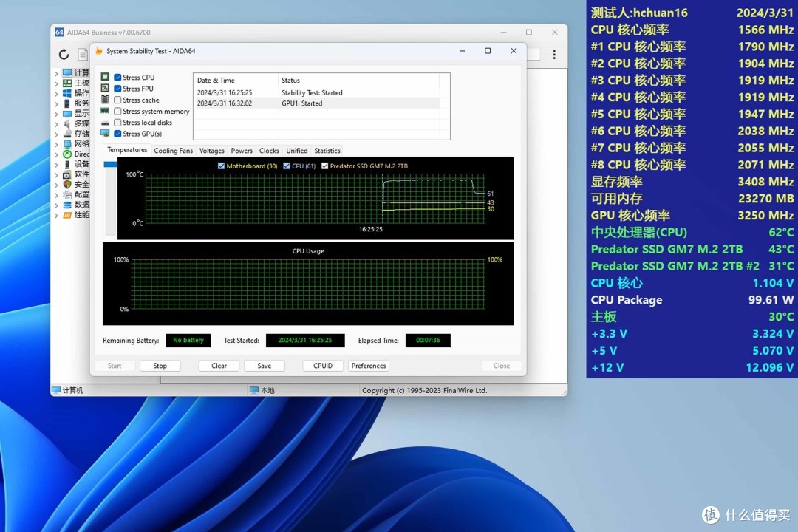Expand the 主板 tree node arrow
Image resolution: width=798 pixels, height=532 pixels.
tap(56, 83)
